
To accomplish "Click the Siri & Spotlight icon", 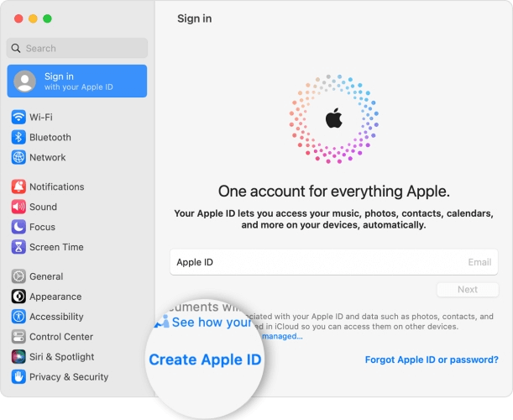I will coord(18,357).
